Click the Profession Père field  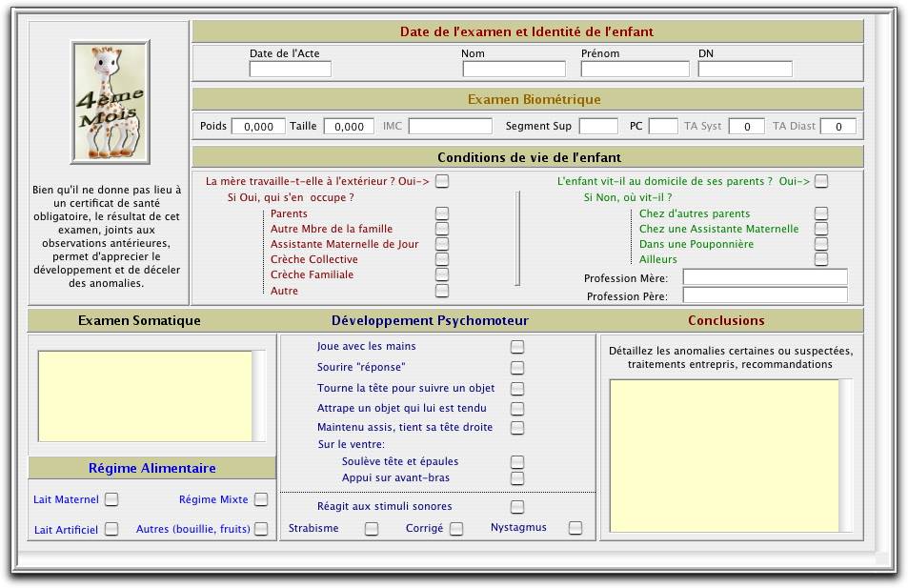765,295
